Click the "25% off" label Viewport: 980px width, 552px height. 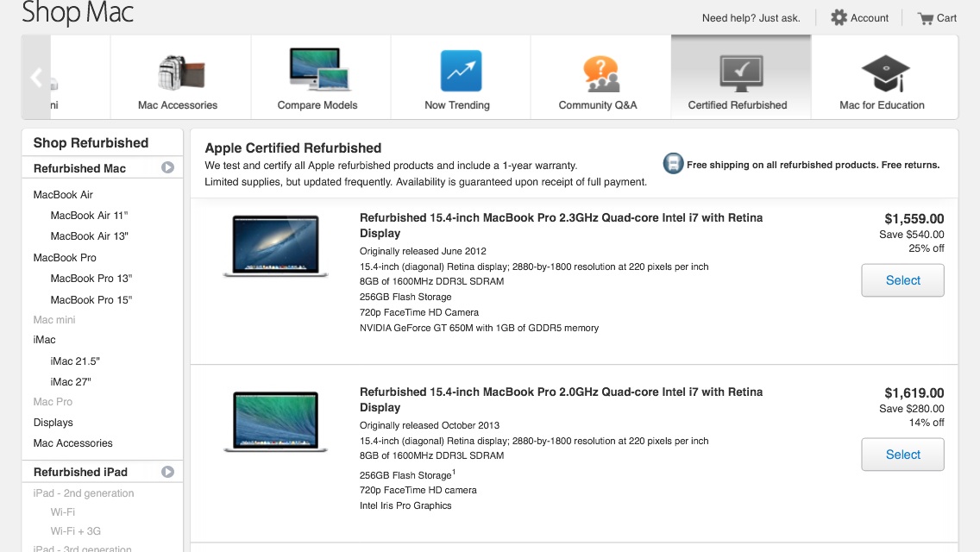[927, 248]
